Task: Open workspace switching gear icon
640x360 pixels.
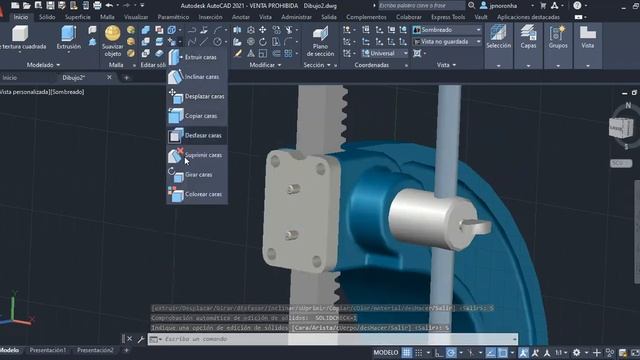Action: click(576, 353)
